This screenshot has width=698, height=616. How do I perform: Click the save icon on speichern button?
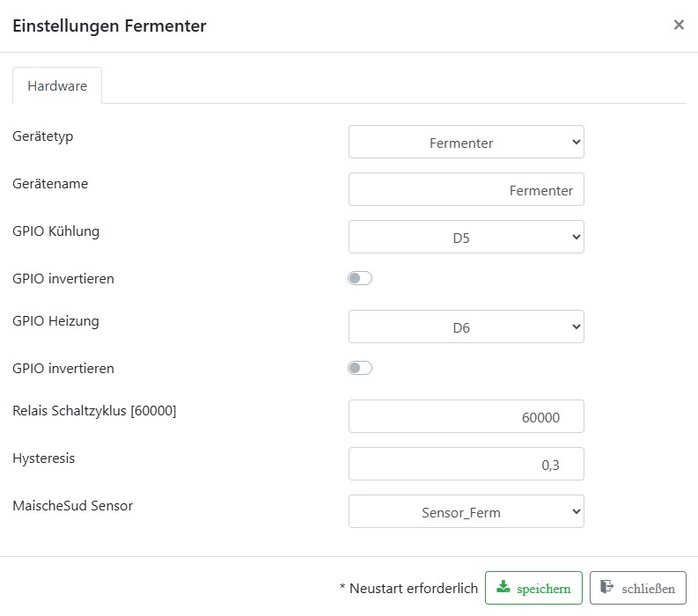tap(503, 588)
